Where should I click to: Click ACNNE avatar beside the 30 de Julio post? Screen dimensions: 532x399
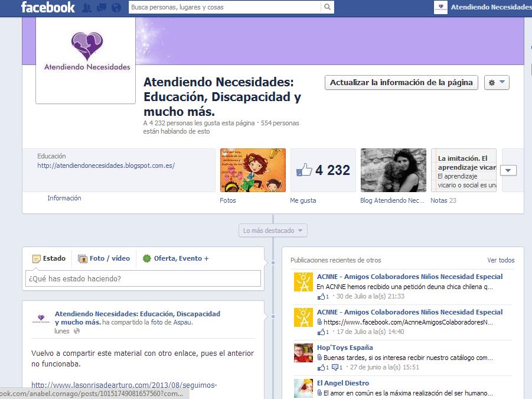(x=303, y=282)
